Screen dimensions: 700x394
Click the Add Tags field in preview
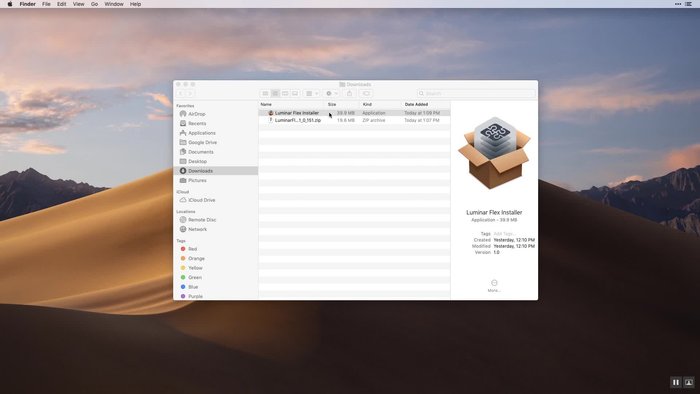tap(504, 234)
